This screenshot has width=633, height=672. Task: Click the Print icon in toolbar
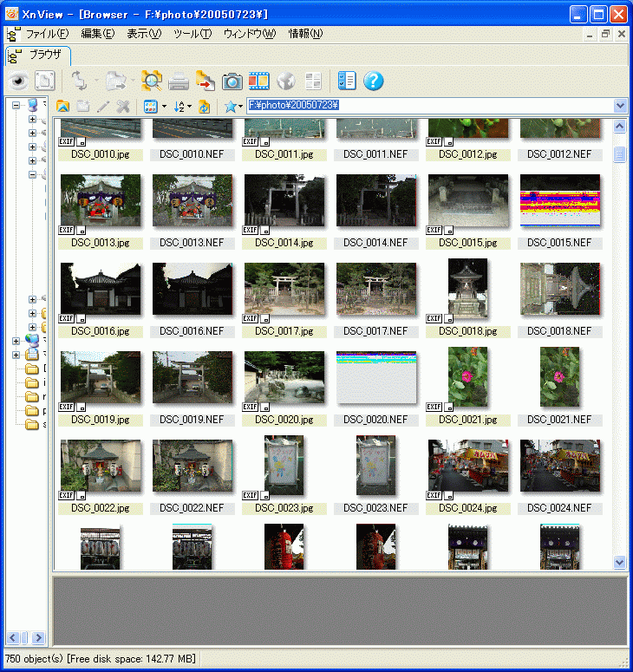coord(179,82)
